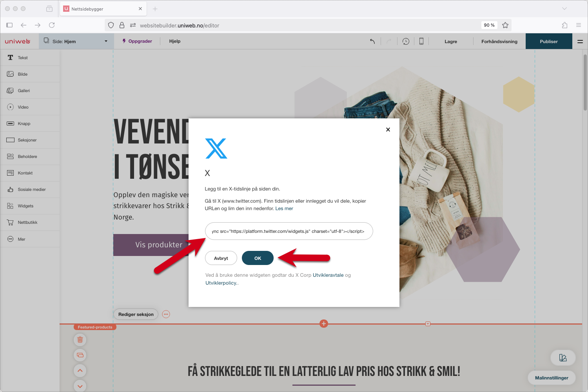Publish the site with Publiser
Image resolution: width=588 pixels, height=392 pixels.
[549, 41]
